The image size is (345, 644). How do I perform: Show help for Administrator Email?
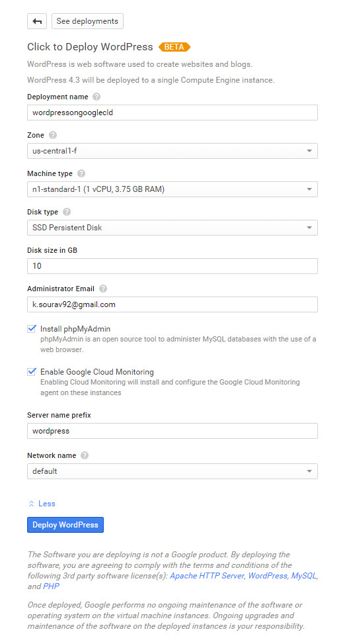point(103,289)
